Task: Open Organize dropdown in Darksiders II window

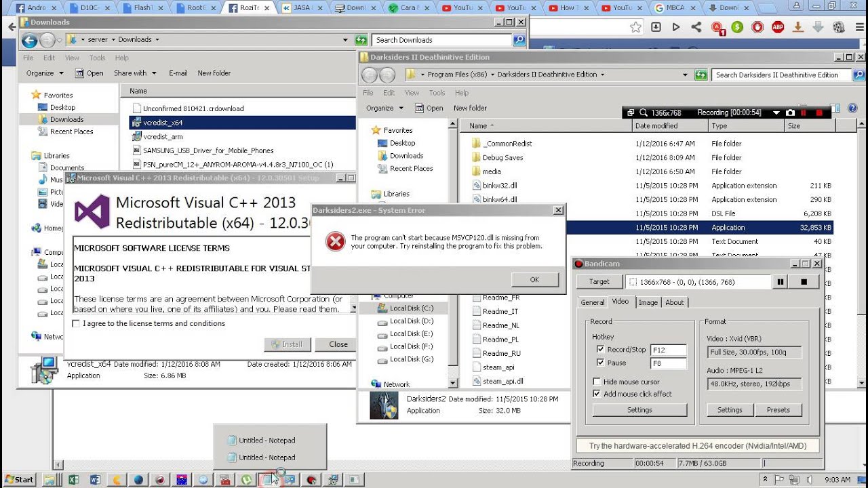Action: [x=384, y=108]
